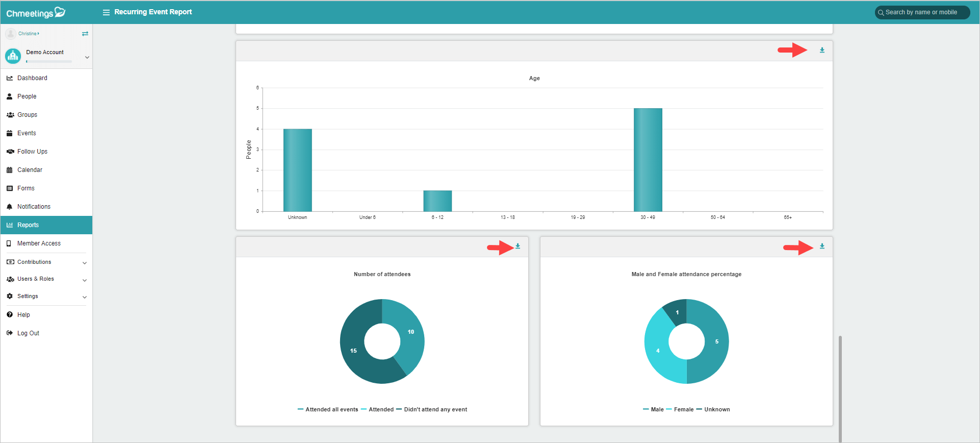Open the Christine user name dropdown
This screenshot has height=443, width=980.
coord(29,34)
